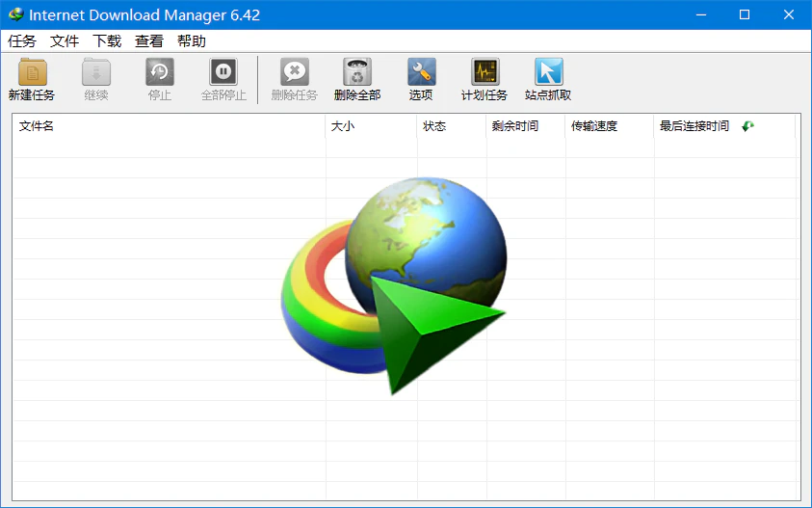Open 计划任务 (Scheduler) icon
Viewport: 812px width, 508px height.
click(x=485, y=72)
